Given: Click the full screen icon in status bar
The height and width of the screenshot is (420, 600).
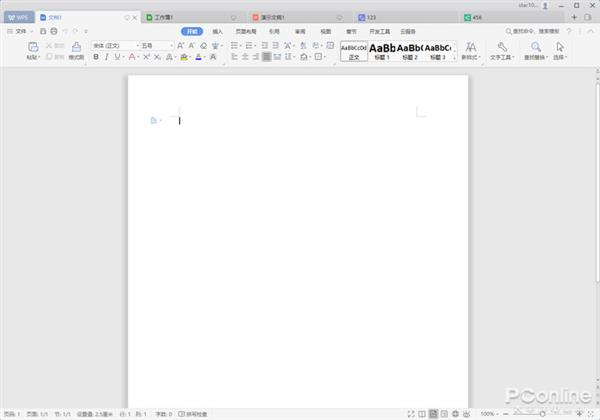Looking at the screenshot, I should pyautogui.click(x=411, y=414).
